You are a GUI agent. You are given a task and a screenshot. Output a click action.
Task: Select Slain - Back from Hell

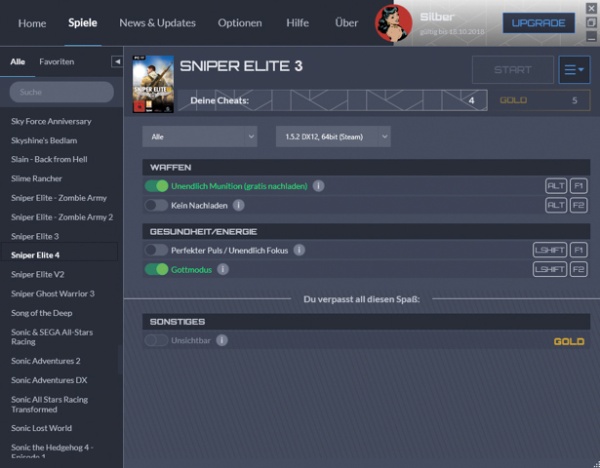point(49,159)
